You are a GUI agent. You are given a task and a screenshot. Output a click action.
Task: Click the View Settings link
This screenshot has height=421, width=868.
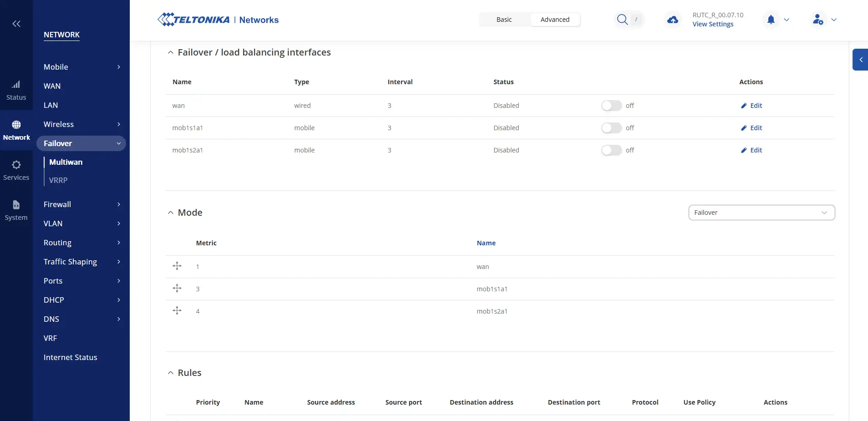(713, 24)
